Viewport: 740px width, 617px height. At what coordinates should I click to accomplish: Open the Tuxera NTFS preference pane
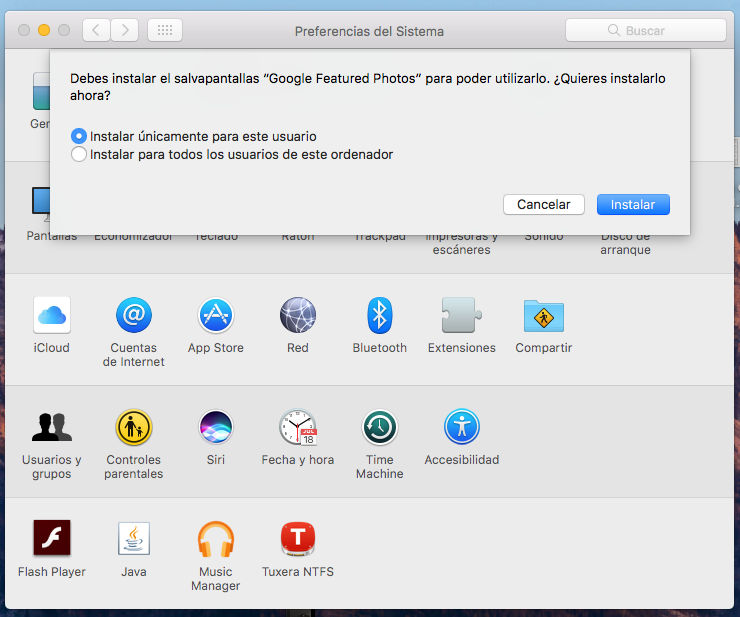point(298,539)
